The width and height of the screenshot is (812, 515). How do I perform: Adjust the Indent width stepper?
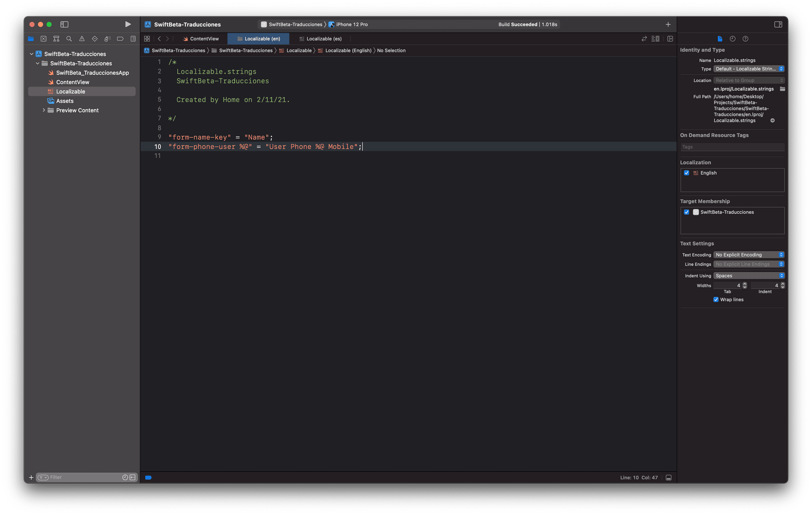click(x=782, y=286)
